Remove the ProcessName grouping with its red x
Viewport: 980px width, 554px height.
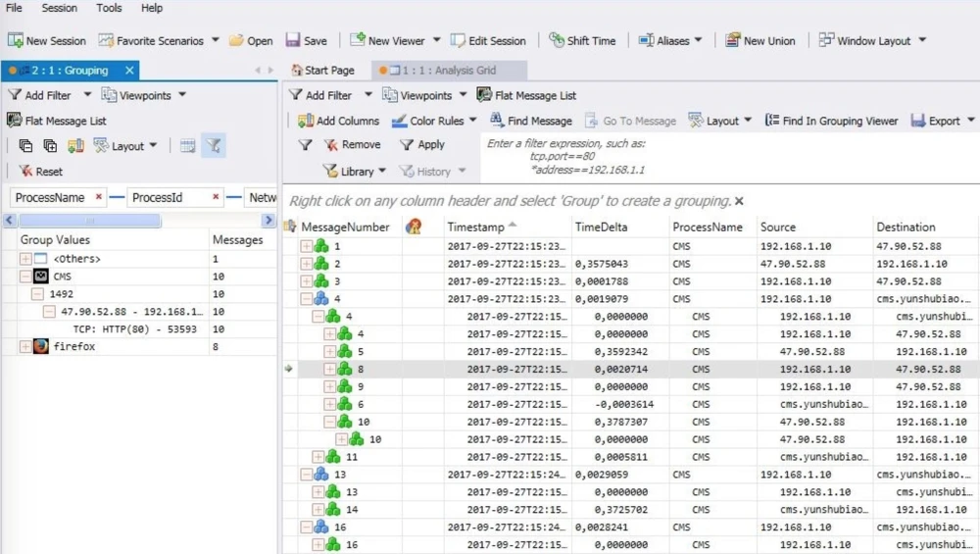click(x=99, y=197)
